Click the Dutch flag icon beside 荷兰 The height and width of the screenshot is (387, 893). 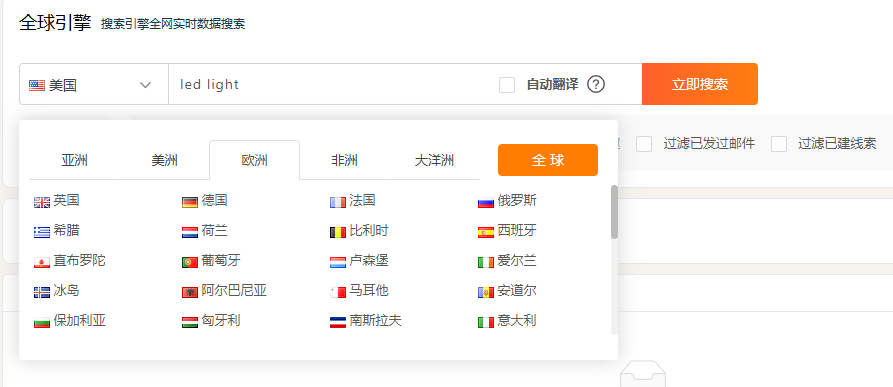[x=190, y=232]
